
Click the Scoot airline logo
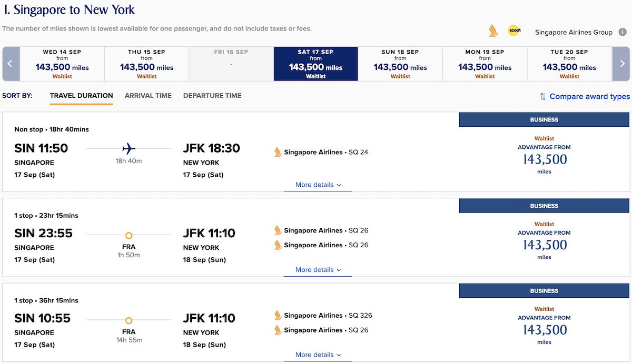(x=514, y=31)
